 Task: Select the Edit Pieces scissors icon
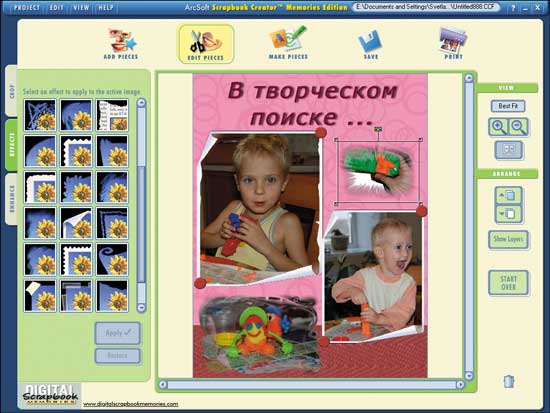[x=206, y=44]
